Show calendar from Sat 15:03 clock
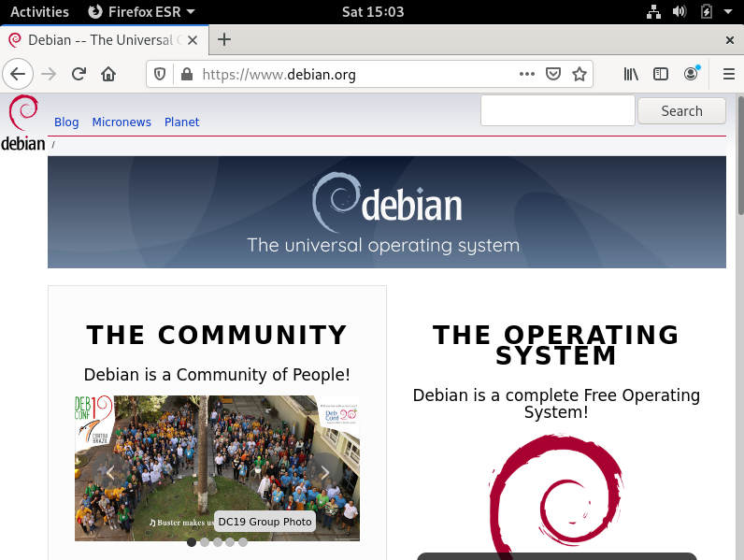Screen dimensions: 744x560 click(x=373, y=11)
